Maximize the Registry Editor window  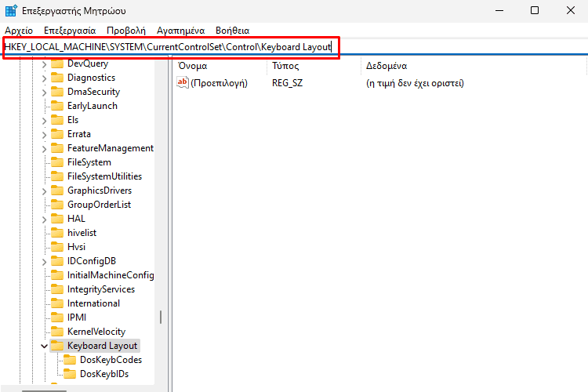tap(535, 10)
